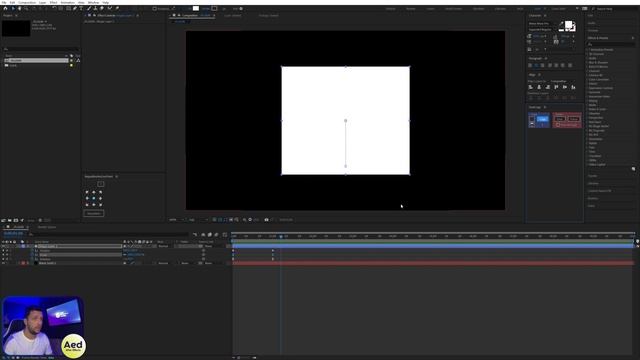This screenshot has height=360, width=640.
Task: Click the center anchor point in the anchor grid
Action: pyautogui.click(x=93, y=198)
